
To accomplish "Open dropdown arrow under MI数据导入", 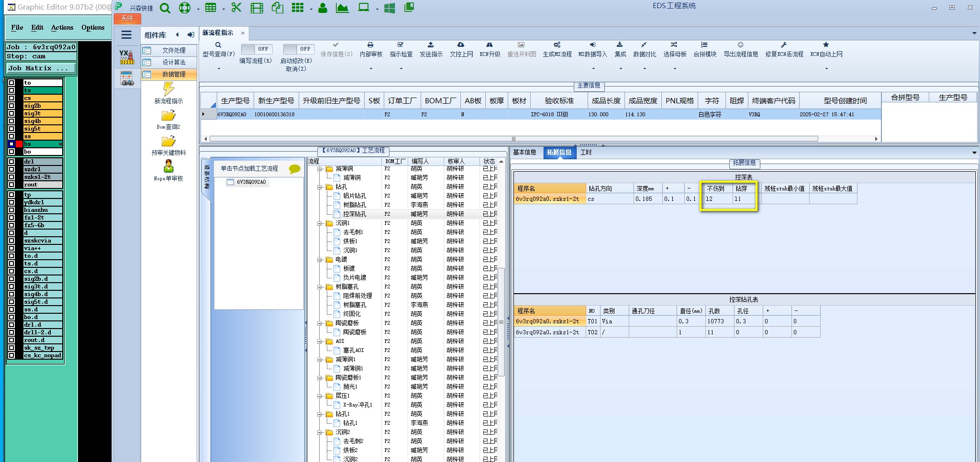I will click(592, 69).
